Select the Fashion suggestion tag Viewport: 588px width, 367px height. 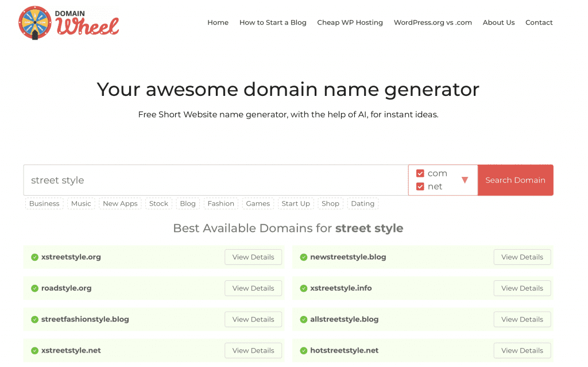click(x=220, y=203)
